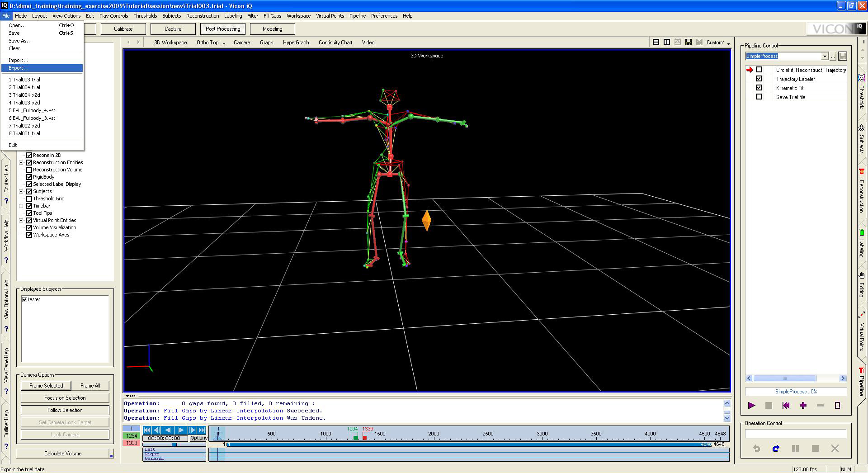Image resolution: width=868 pixels, height=473 pixels.
Task: Click the Calibrate mode button
Action: 123,29
